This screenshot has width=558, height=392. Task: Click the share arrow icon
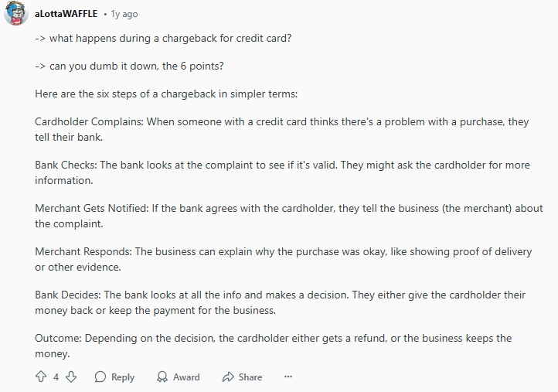tap(228, 377)
